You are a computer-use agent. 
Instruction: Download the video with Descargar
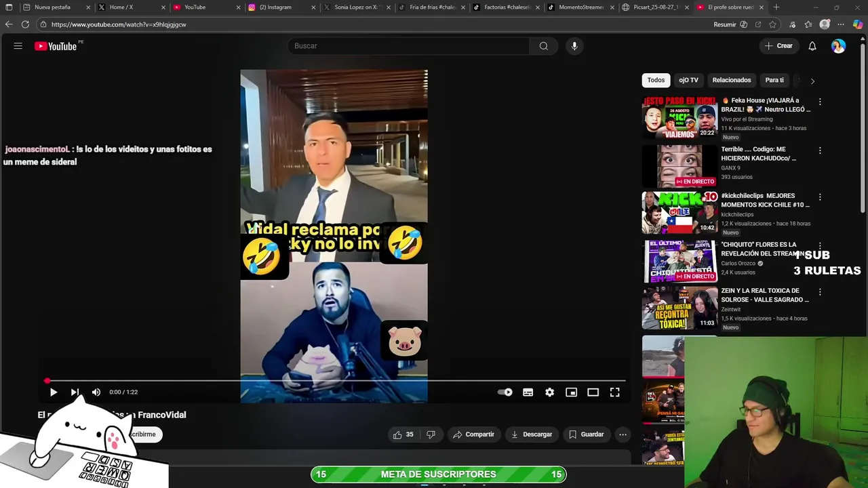pos(532,434)
